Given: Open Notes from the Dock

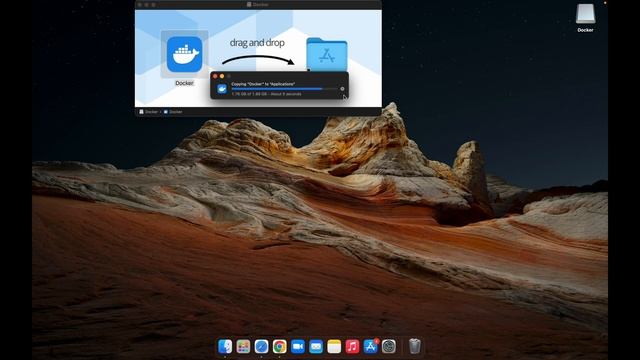Looking at the screenshot, I should (x=334, y=347).
